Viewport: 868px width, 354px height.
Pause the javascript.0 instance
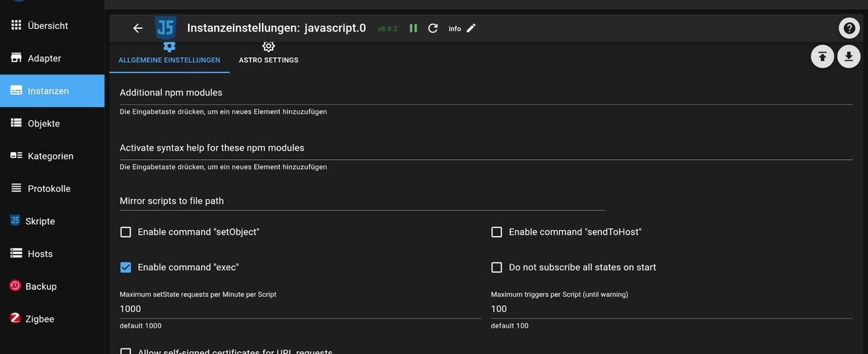point(413,28)
